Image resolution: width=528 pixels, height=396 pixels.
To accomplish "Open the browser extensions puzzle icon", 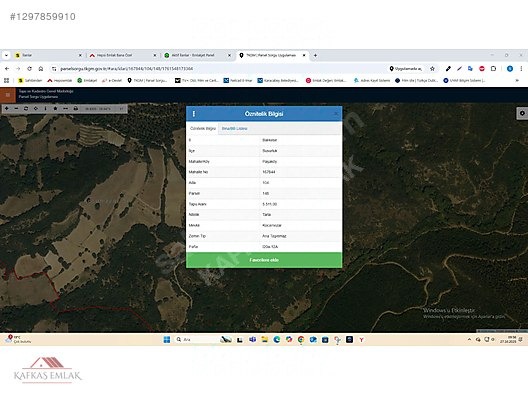I will click(x=493, y=69).
